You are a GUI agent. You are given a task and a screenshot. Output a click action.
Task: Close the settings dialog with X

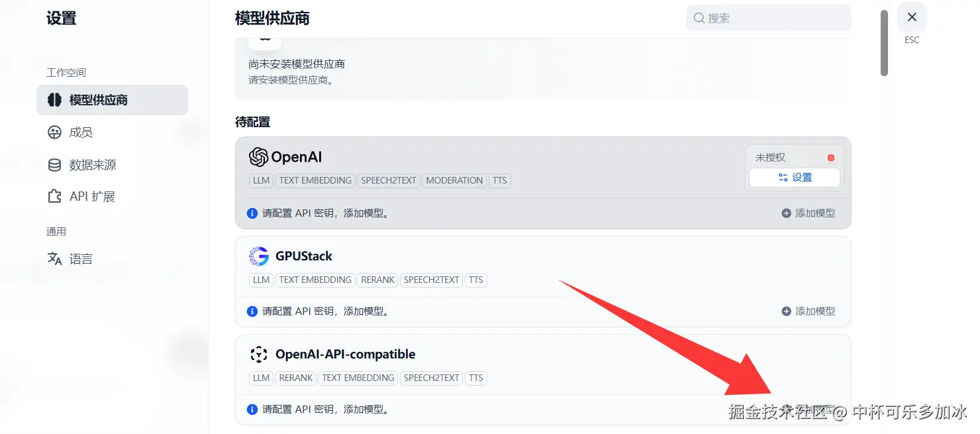[x=912, y=17]
